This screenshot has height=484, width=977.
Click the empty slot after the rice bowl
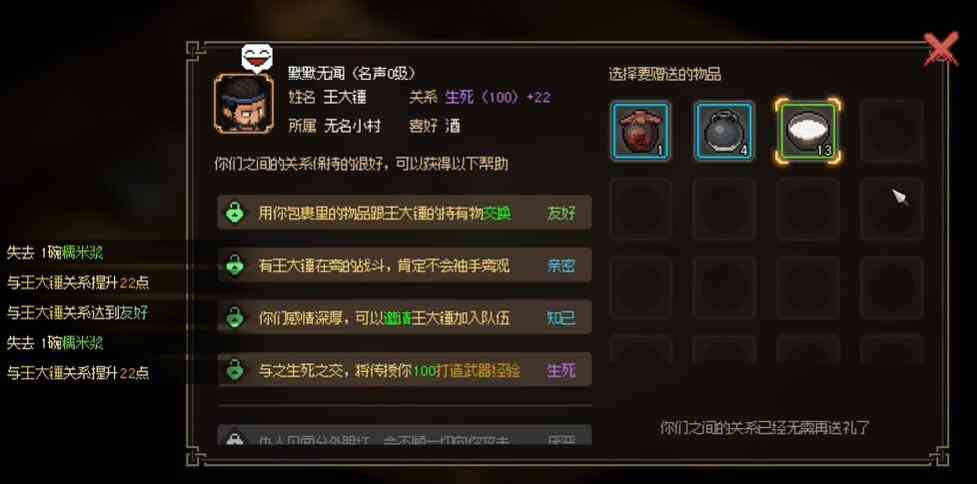click(x=892, y=131)
